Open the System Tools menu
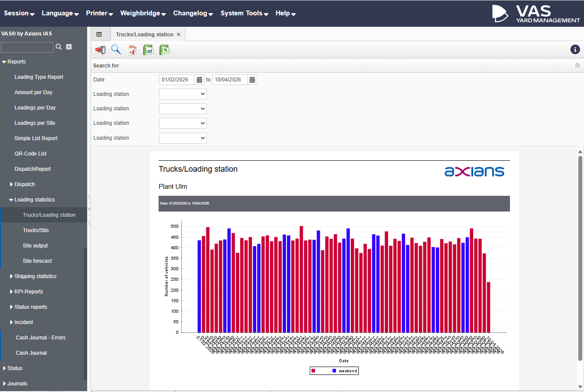This screenshot has height=392, width=584. pyautogui.click(x=244, y=13)
